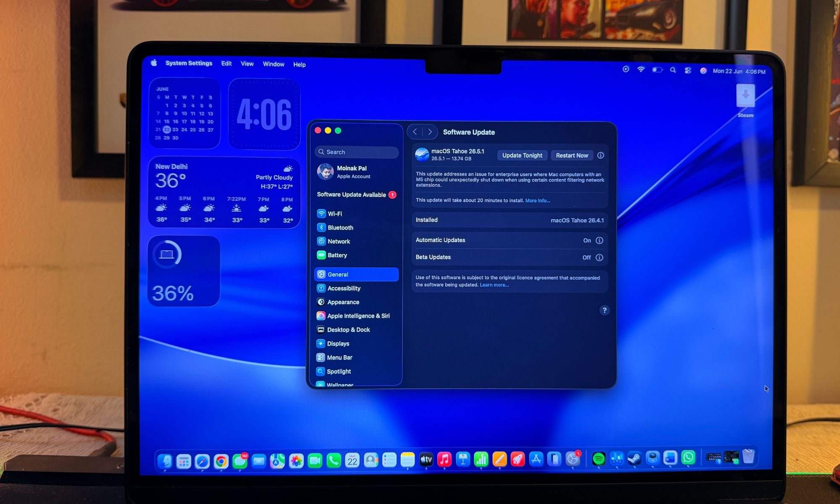Open the Trash in the Dock
The width and height of the screenshot is (840, 504).
[748, 457]
